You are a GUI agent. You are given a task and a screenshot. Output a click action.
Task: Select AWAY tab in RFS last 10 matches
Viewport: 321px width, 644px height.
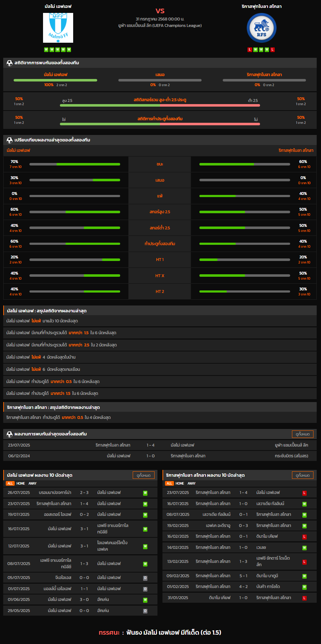coord(192,484)
